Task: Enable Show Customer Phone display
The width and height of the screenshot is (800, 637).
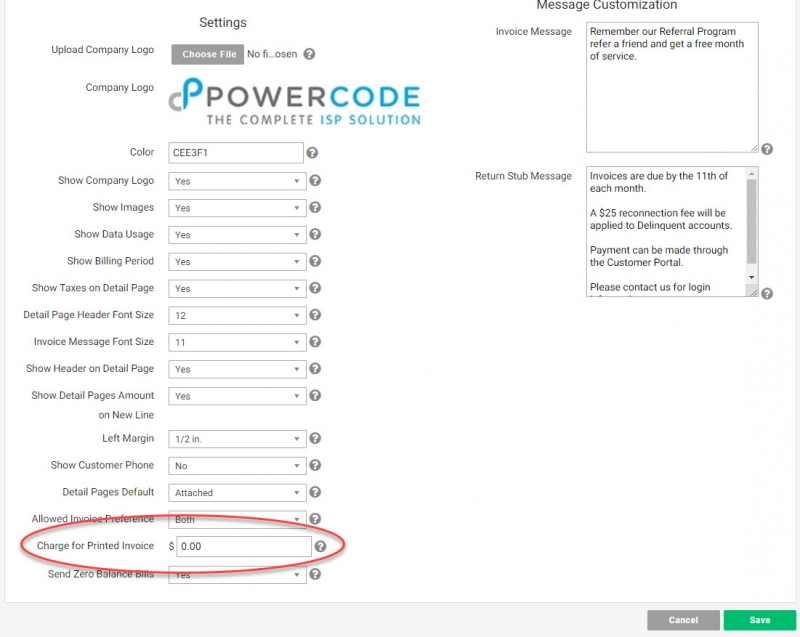Action: coord(236,465)
